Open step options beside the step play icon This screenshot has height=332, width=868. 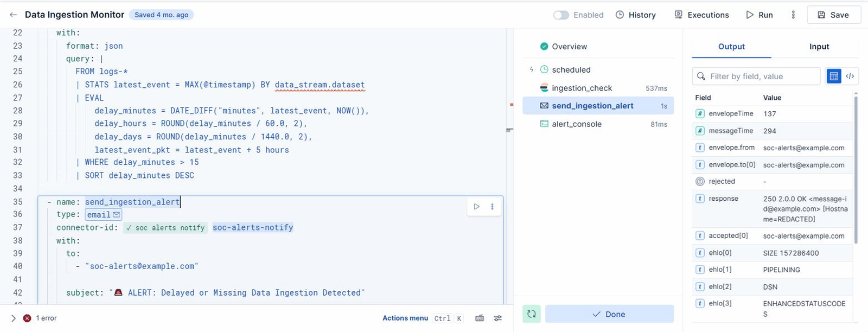pyautogui.click(x=492, y=207)
